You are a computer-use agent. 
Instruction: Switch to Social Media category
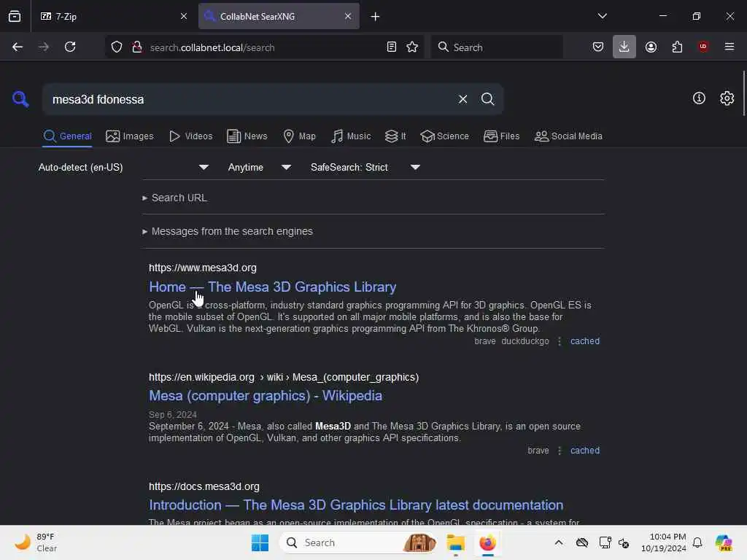click(568, 136)
